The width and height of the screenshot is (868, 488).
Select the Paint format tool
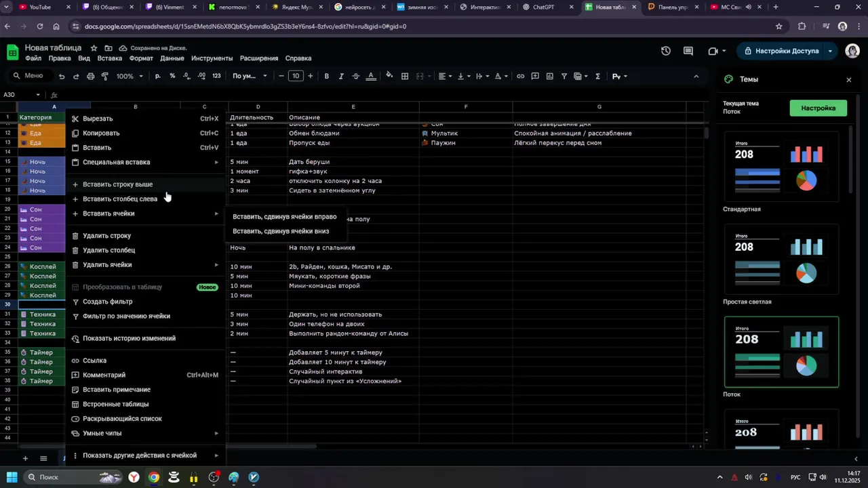pos(105,76)
